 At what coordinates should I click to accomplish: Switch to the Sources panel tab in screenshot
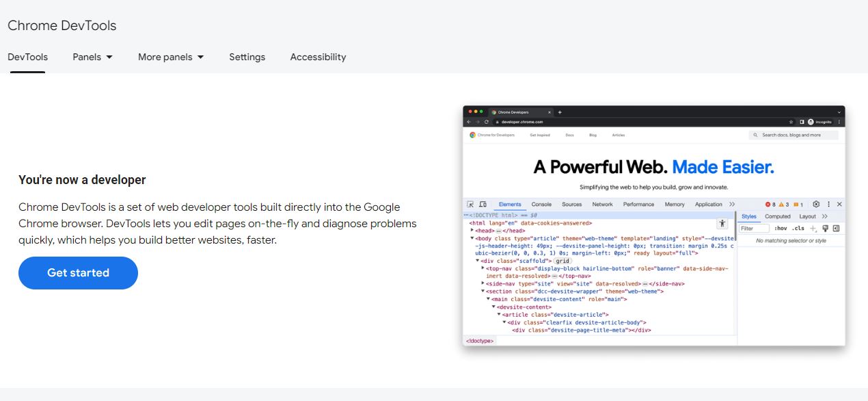(571, 204)
